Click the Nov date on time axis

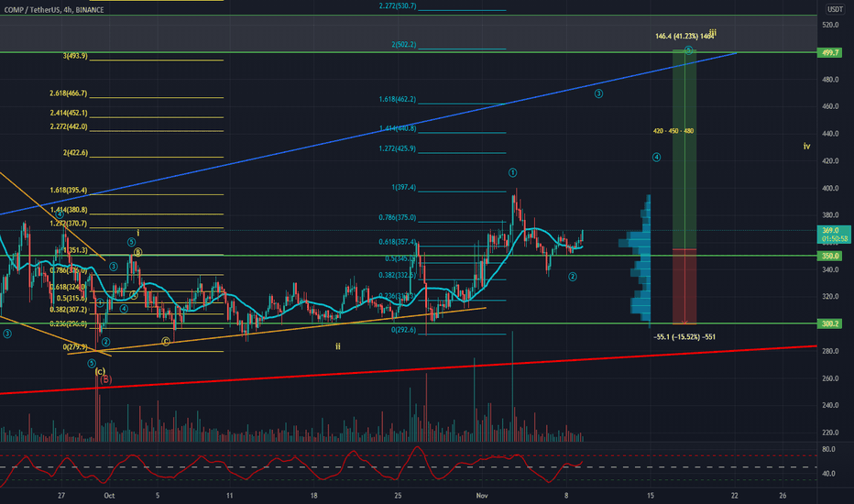coord(482,496)
